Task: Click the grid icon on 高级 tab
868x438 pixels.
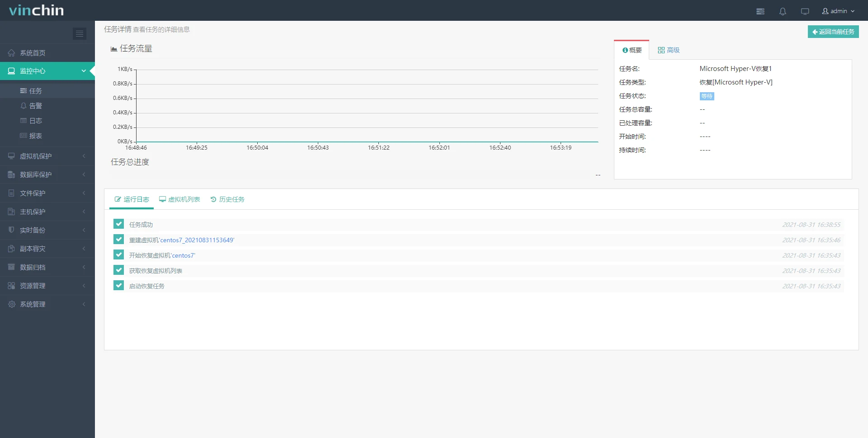Action: [x=661, y=50]
